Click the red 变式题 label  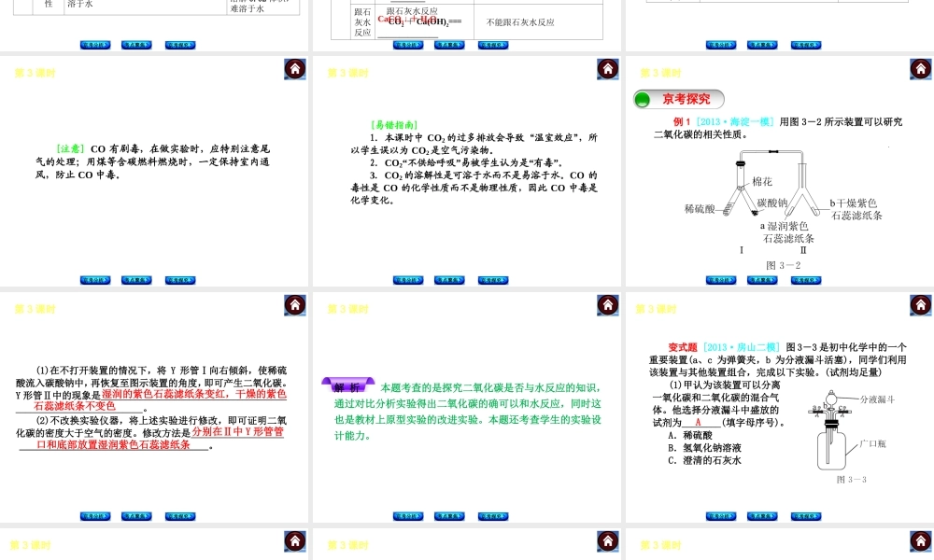click(683, 347)
